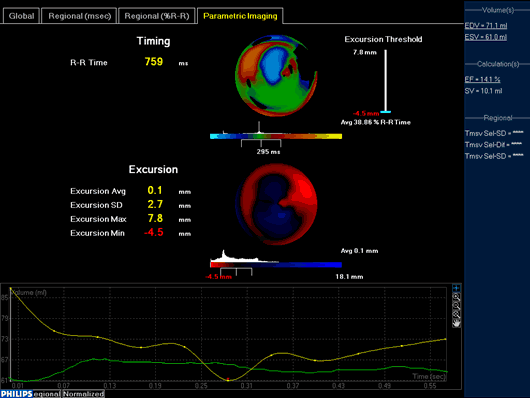Screen dimensions: 531x399
Task: Click the 295 ms timing bracket label
Action: pos(268,152)
